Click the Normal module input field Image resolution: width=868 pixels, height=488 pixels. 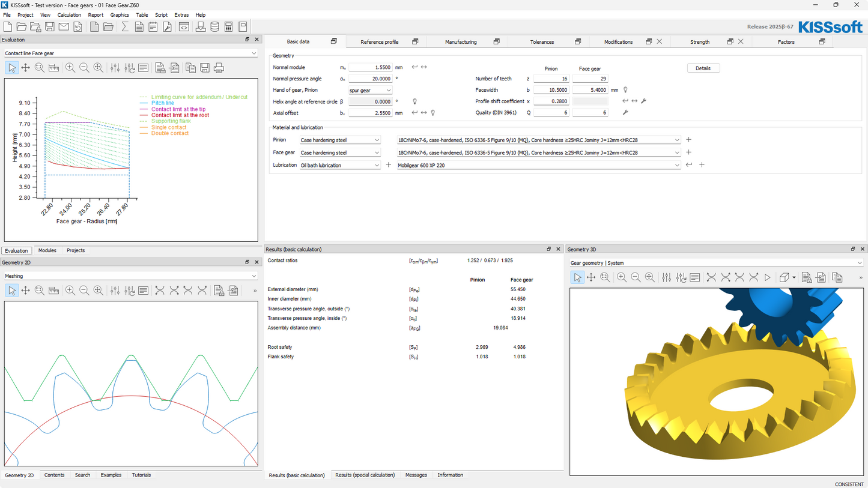(370, 67)
